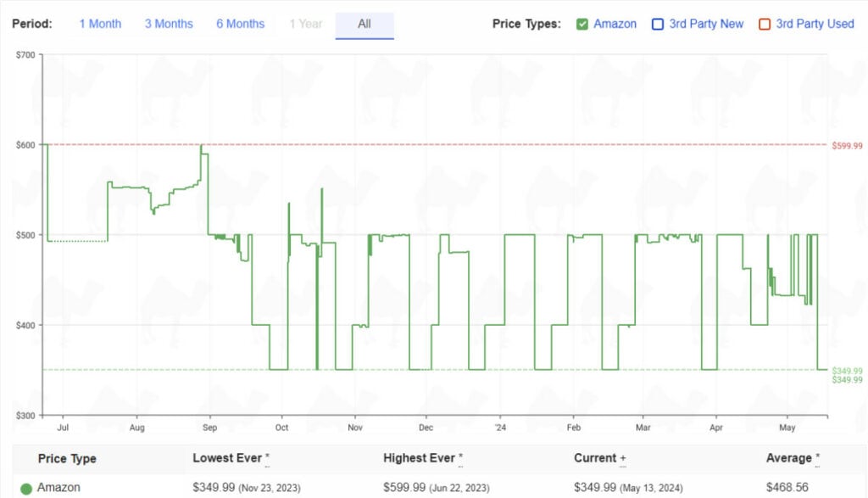The height and width of the screenshot is (498, 868).
Task: Click the green Amazon dot in table
Action: coord(26,489)
